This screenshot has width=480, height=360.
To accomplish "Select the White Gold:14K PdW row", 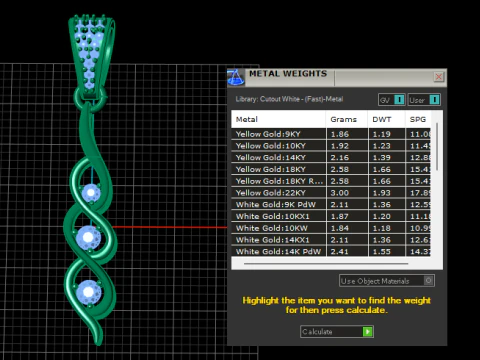I will [331, 251].
